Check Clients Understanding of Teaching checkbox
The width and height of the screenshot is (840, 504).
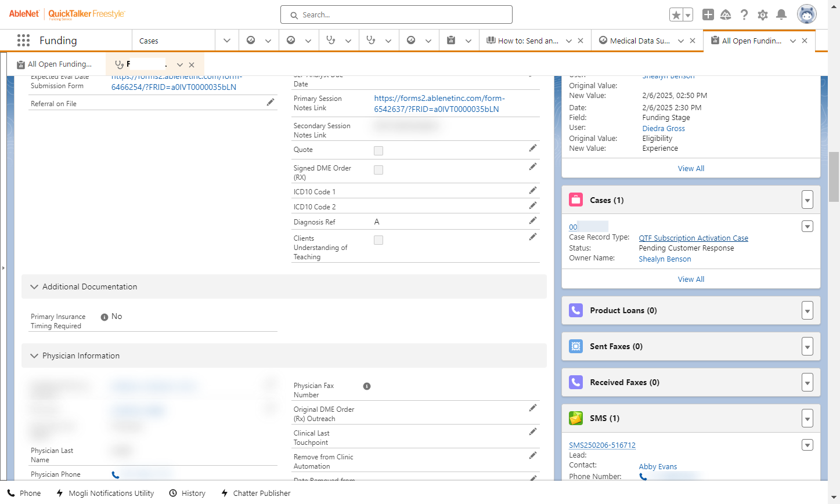pos(378,240)
